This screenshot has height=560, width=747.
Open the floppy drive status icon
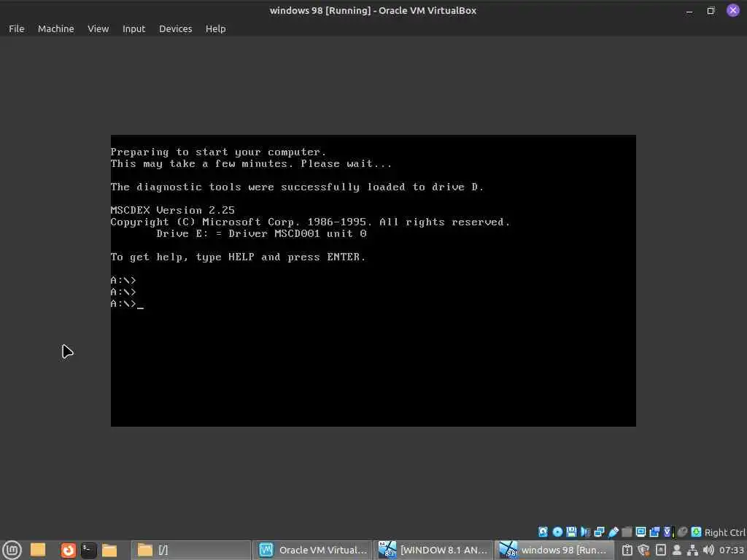(570, 532)
